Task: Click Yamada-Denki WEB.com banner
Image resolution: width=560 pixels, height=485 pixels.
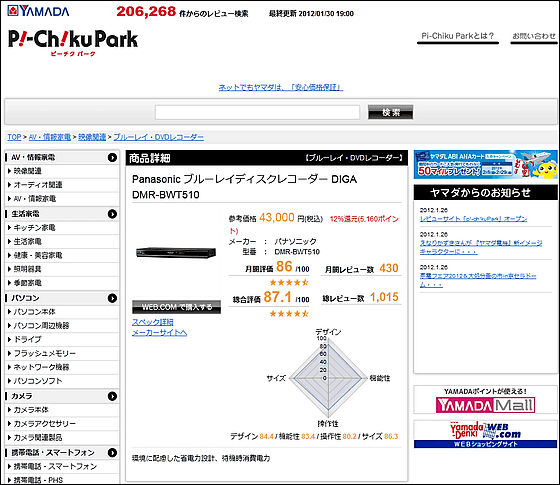Action: click(x=485, y=434)
